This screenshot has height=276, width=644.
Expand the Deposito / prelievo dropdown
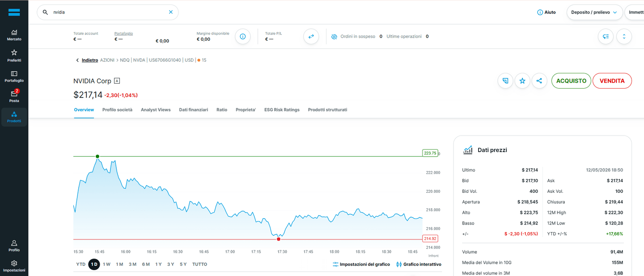[x=594, y=12]
